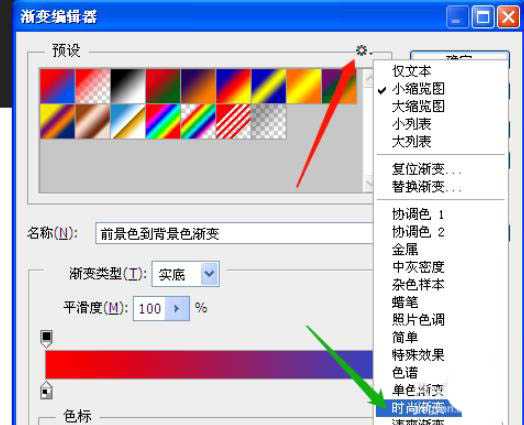Image resolution: width=524 pixels, height=425 pixels.
Task: Select the chrome gradient preset
Action: tap(128, 121)
